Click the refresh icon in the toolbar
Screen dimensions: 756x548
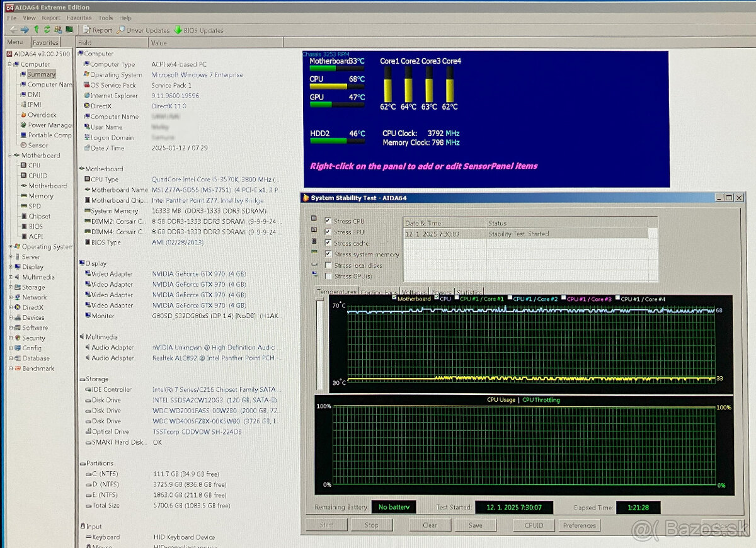pos(47,29)
